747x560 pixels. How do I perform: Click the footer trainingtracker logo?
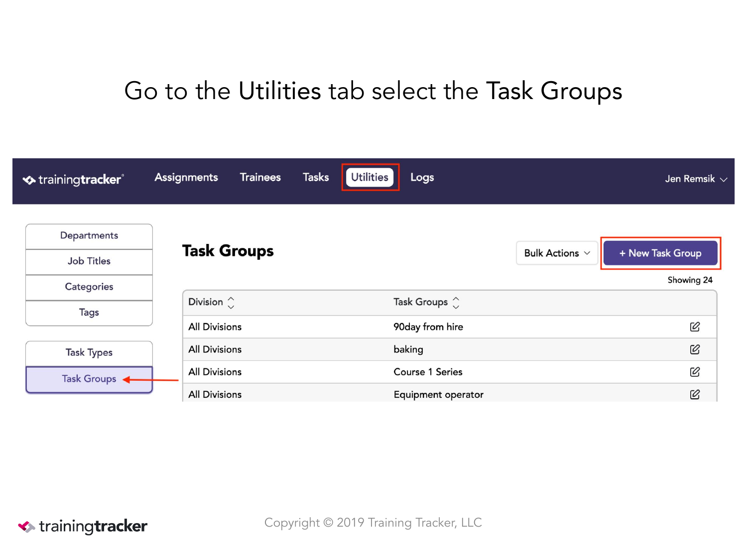pos(83,526)
